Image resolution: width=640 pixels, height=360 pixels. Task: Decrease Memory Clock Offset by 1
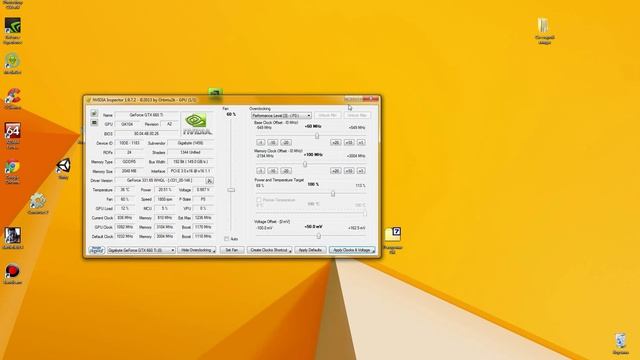(x=261, y=171)
